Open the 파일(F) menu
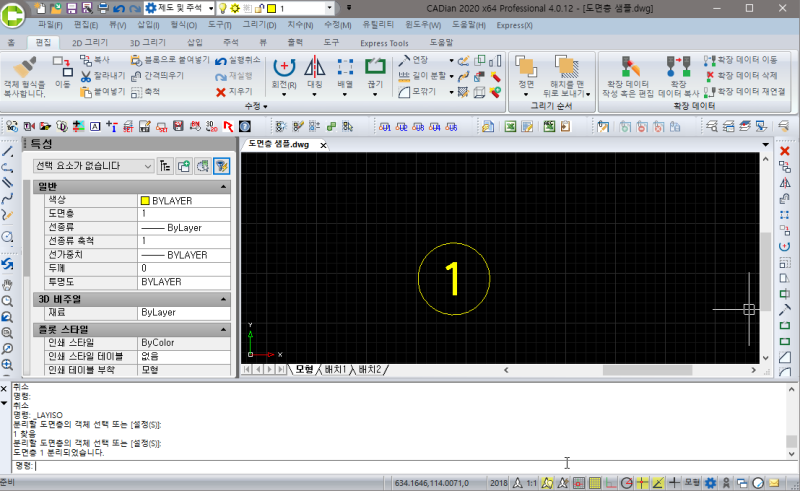Viewport: 800px width, 491px height. click(50, 25)
